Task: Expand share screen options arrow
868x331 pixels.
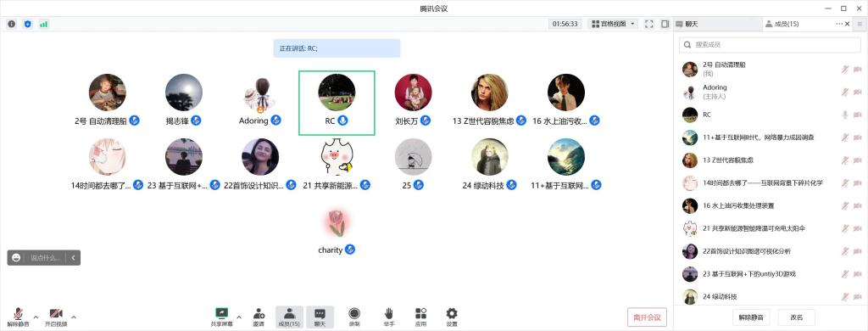Action: point(239,317)
